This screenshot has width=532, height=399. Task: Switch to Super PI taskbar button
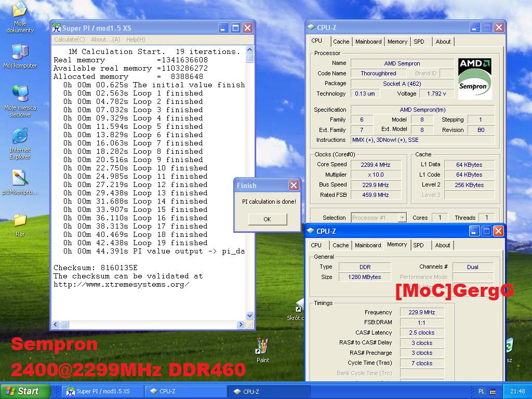click(x=102, y=391)
